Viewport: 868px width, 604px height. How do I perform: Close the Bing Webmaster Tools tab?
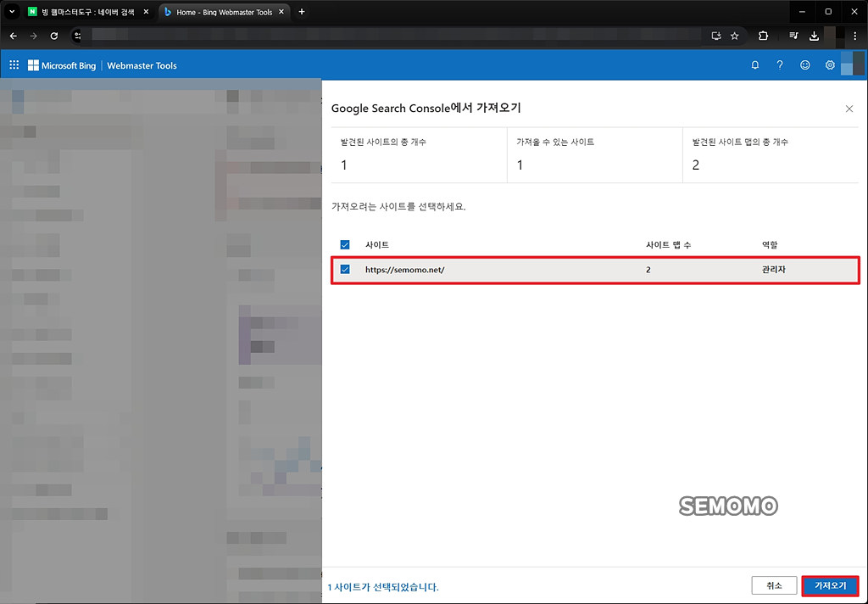281,12
